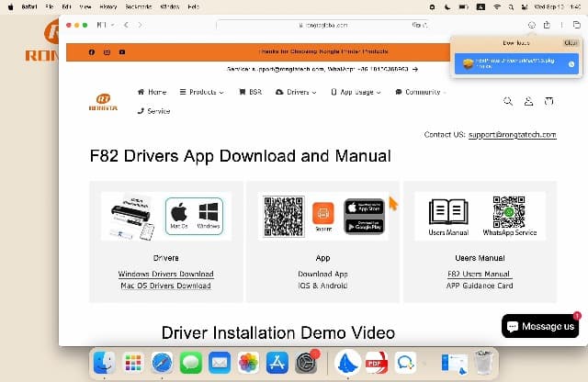Open Launchpad from the Dock
Viewport: 588px width, 382px height.
pos(133,363)
